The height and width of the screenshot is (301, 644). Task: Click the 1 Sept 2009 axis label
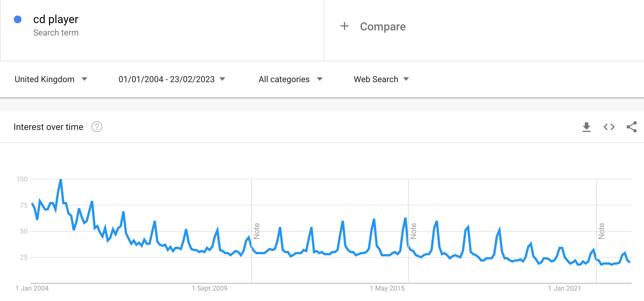click(209, 288)
